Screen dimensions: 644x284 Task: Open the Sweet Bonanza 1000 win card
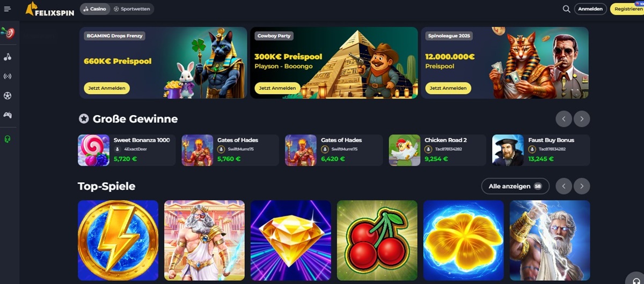tap(127, 150)
